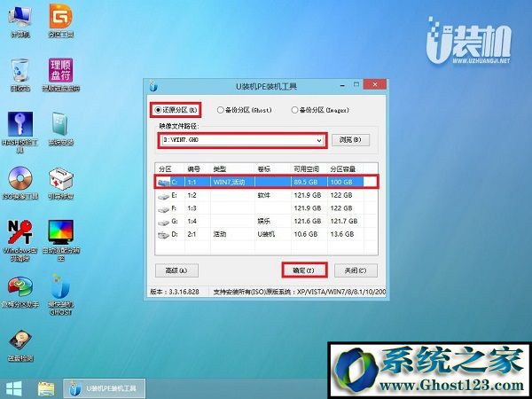532x399 pixels.
Task: Open the HASH check tool key icon
Action: pyautogui.click(x=20, y=131)
